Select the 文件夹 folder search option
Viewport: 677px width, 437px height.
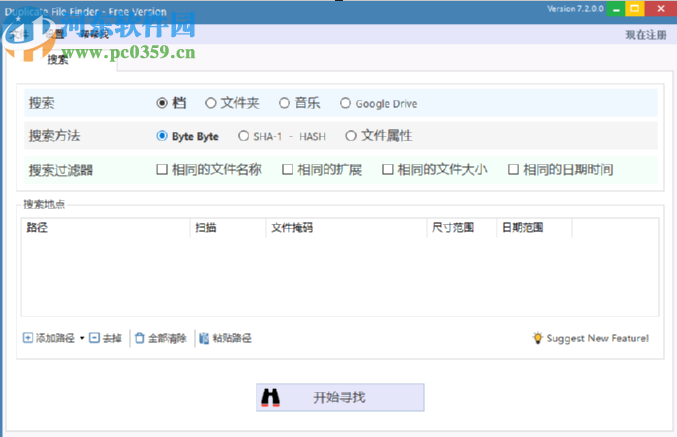pos(211,103)
